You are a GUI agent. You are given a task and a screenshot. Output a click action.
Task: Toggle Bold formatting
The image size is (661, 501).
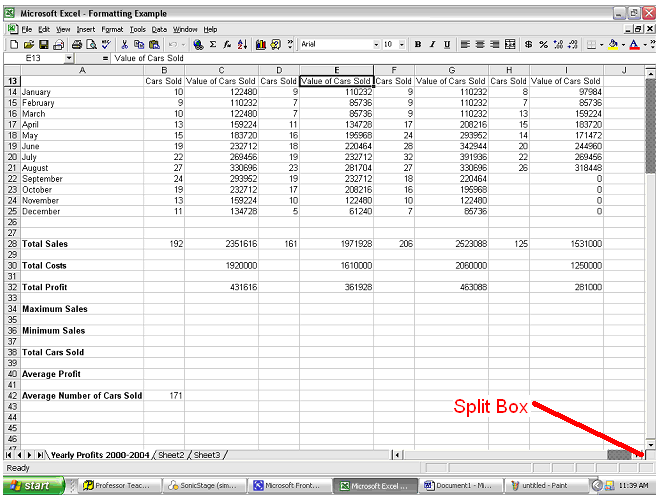418,45
